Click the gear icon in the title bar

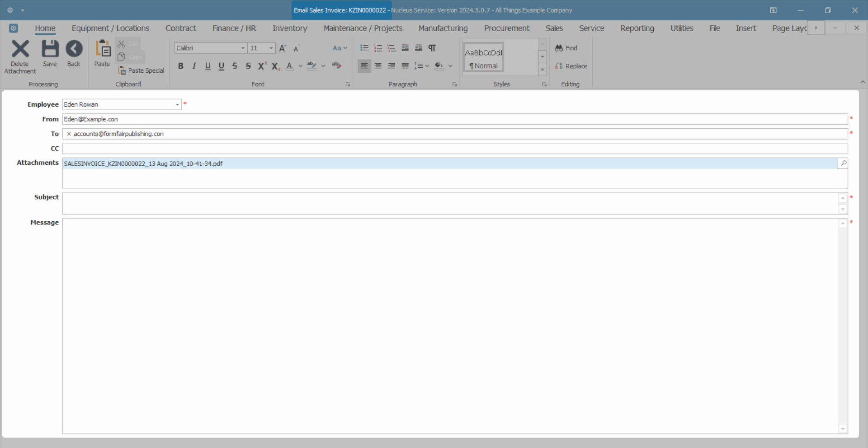coord(10,10)
